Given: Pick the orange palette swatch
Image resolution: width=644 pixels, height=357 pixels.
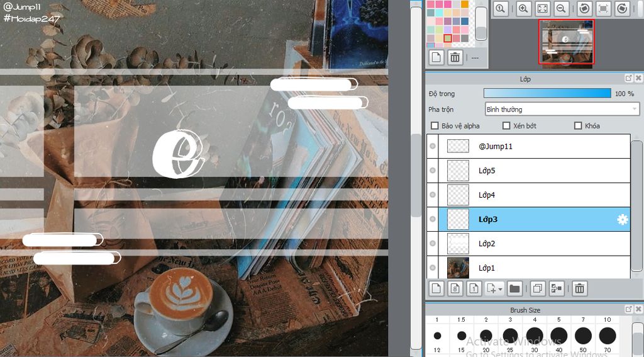Looking at the screenshot, I should 465,4.
